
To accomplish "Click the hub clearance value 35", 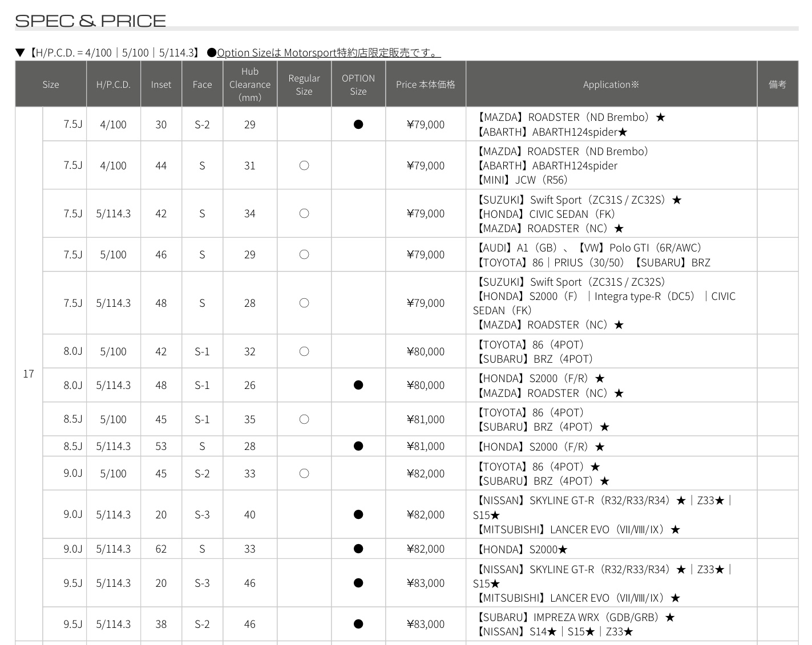I will coord(250,419).
